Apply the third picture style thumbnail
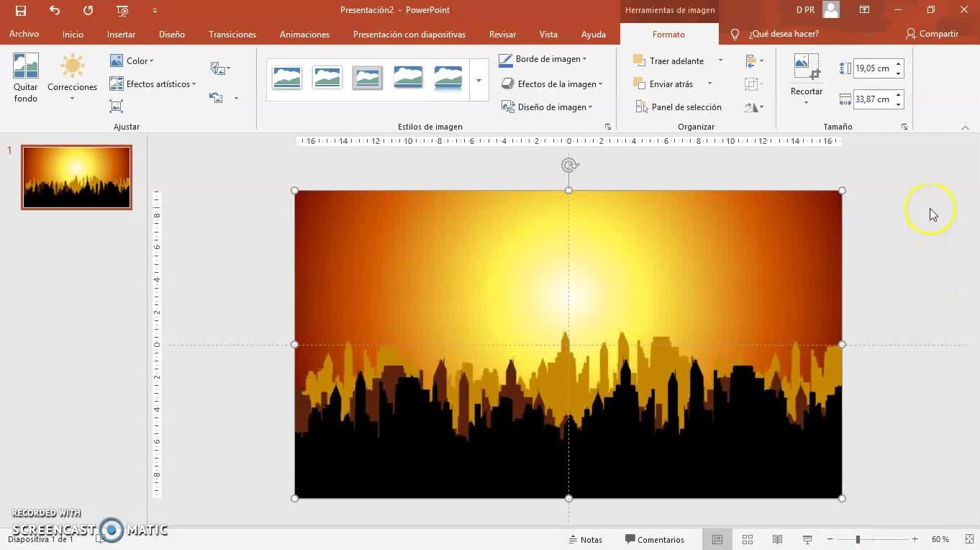The image size is (980, 550). point(368,78)
